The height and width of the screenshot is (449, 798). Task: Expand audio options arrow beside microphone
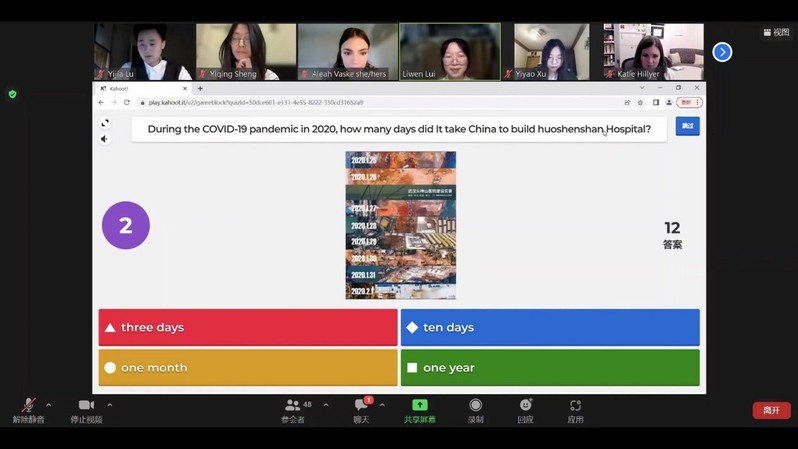point(49,405)
